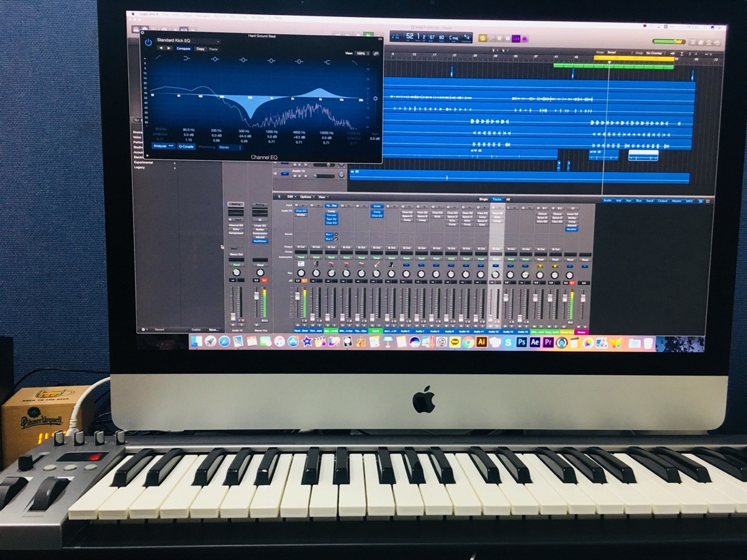747x560 pixels.
Task: Click the guitar icon on the Inst 2 strip
Action: [377, 265]
